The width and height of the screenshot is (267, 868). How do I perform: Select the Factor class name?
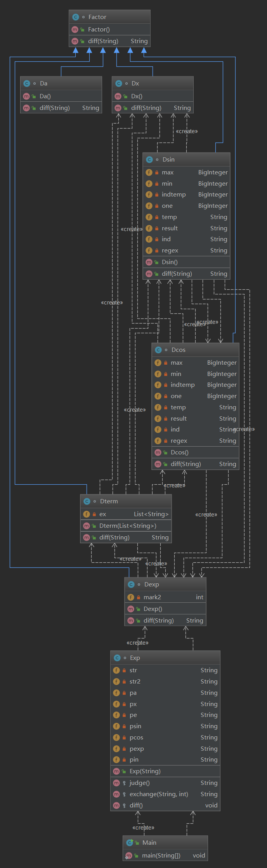[97, 17]
